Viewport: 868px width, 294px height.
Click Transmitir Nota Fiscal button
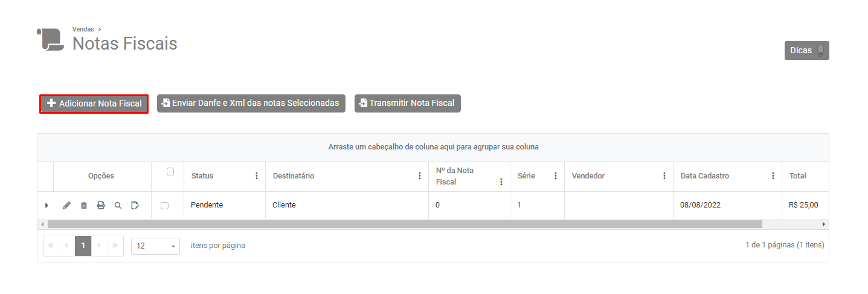(x=407, y=103)
